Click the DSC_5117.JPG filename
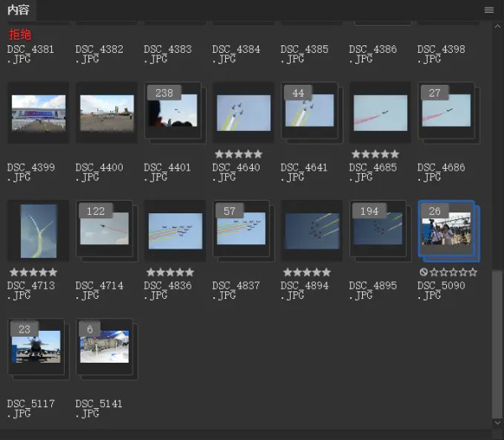This screenshot has width=504, height=440. pos(31,409)
